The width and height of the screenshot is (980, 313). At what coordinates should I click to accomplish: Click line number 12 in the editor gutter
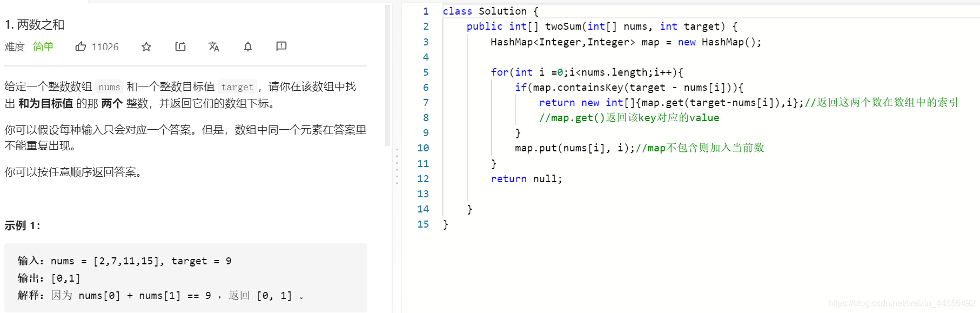tap(423, 179)
